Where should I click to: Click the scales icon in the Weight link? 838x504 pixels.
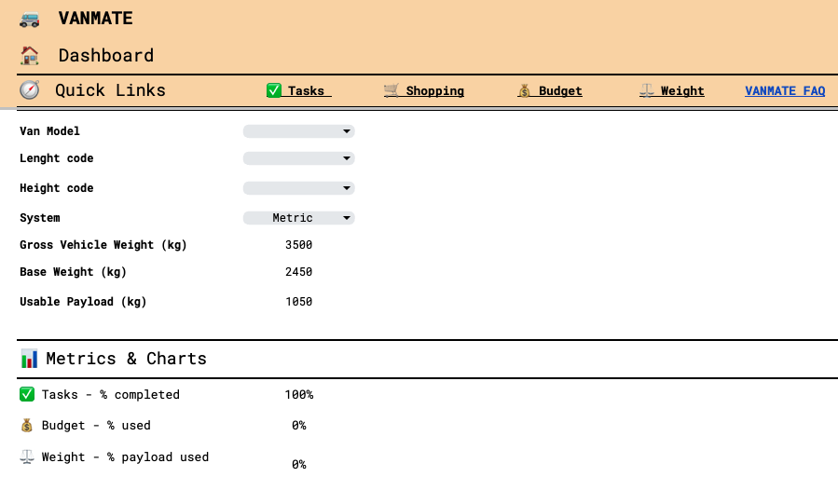[x=647, y=90]
